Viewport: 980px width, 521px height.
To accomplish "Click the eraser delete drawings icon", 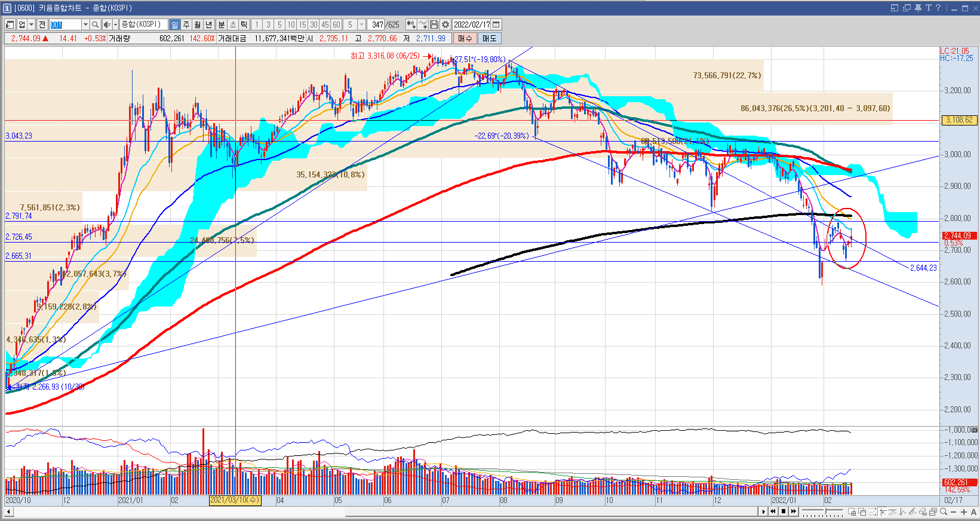I will (923, 511).
